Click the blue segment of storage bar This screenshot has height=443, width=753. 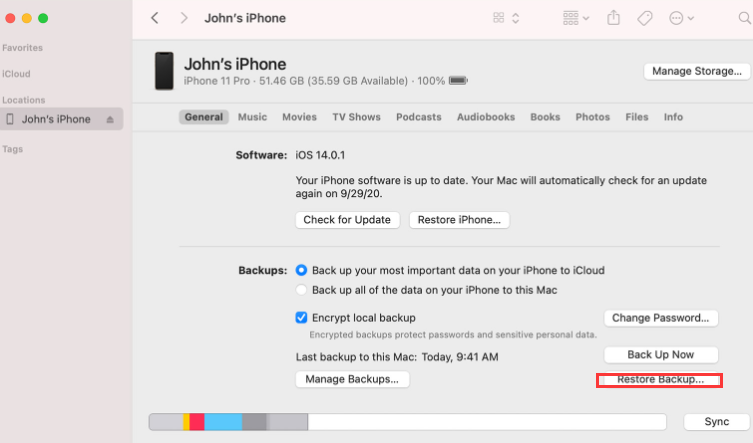[x=223, y=422]
